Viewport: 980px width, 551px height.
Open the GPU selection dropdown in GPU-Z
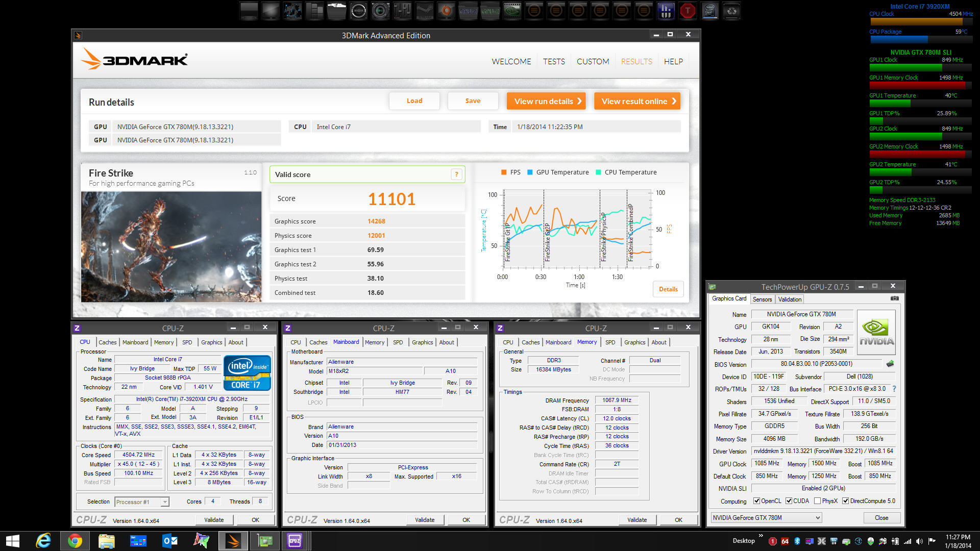coord(766,517)
